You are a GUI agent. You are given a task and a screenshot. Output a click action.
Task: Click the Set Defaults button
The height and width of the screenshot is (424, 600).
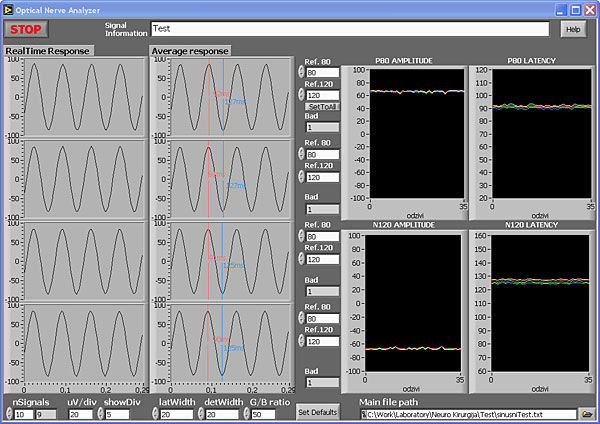pos(318,412)
